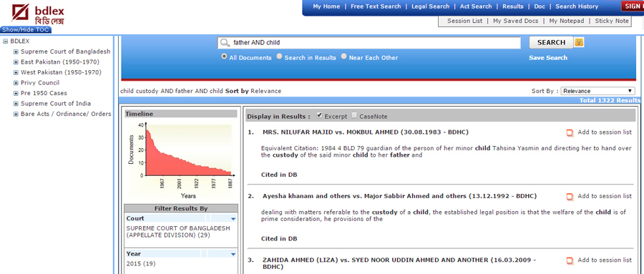Expand the Year filter arrow

(233, 254)
